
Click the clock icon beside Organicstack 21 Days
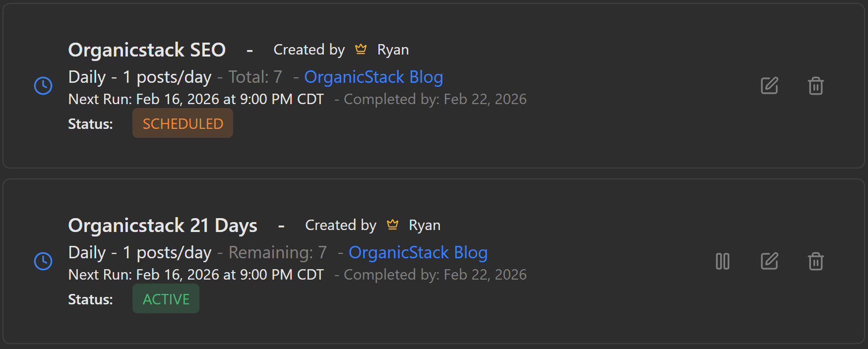[x=43, y=261]
